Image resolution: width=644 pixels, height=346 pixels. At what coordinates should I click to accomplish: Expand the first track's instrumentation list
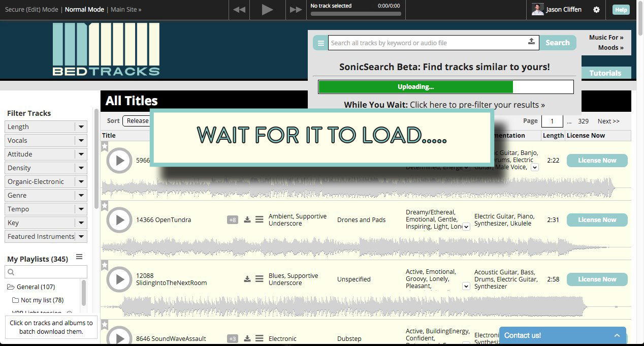pyautogui.click(x=534, y=168)
